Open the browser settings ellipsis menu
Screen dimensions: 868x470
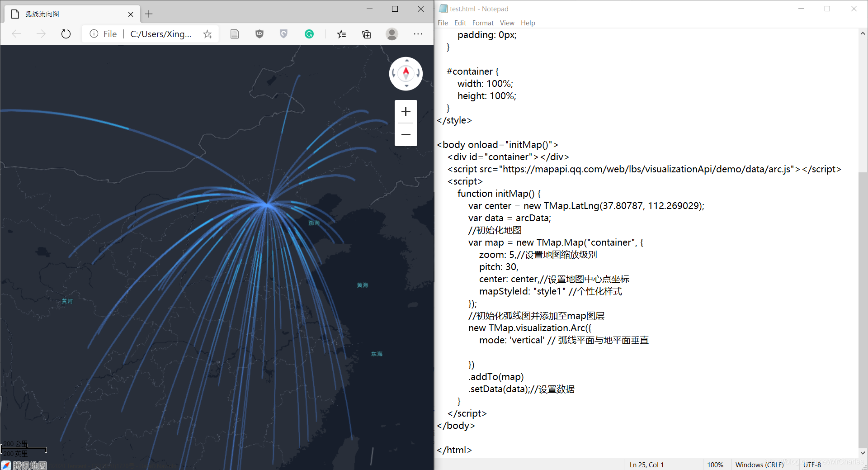(x=418, y=34)
